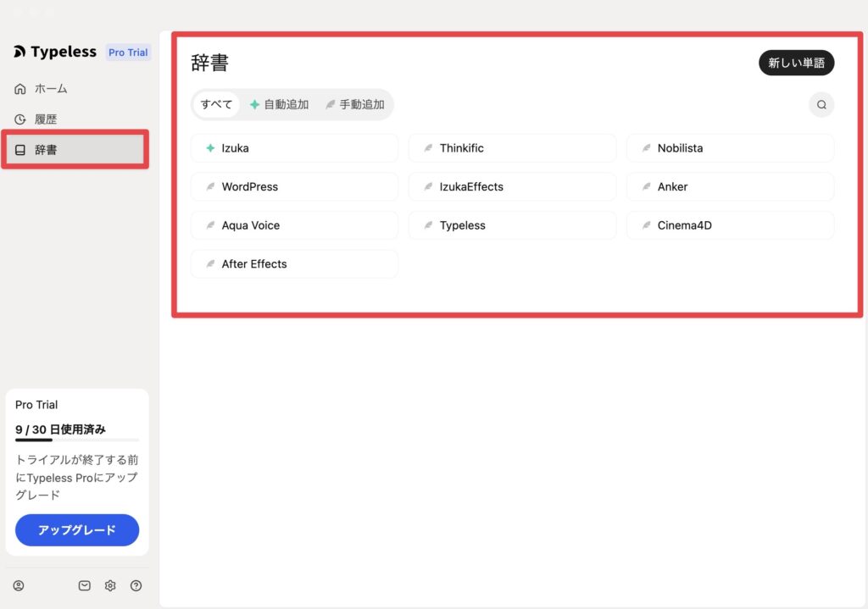The height and width of the screenshot is (609, 868).
Task: Go to ホーム in the sidebar
Action: (x=51, y=89)
